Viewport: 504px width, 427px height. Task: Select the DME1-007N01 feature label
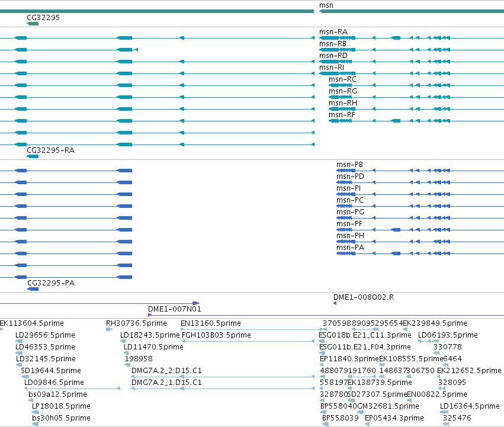pyautogui.click(x=175, y=309)
